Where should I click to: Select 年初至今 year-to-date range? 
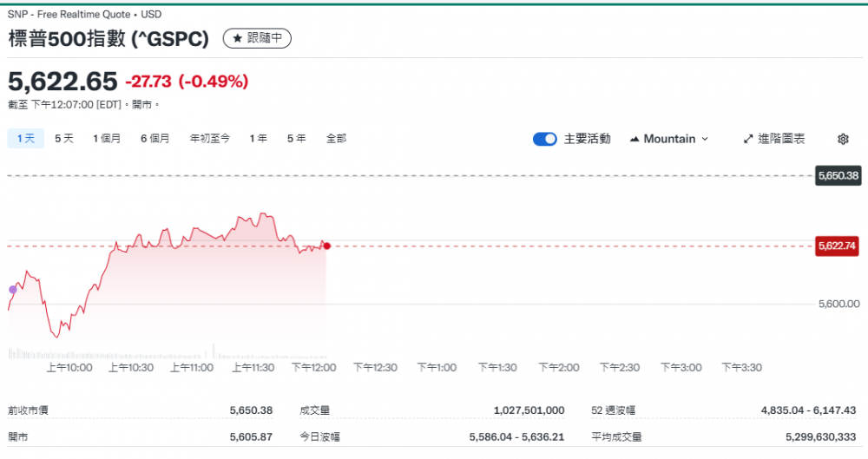pos(210,138)
